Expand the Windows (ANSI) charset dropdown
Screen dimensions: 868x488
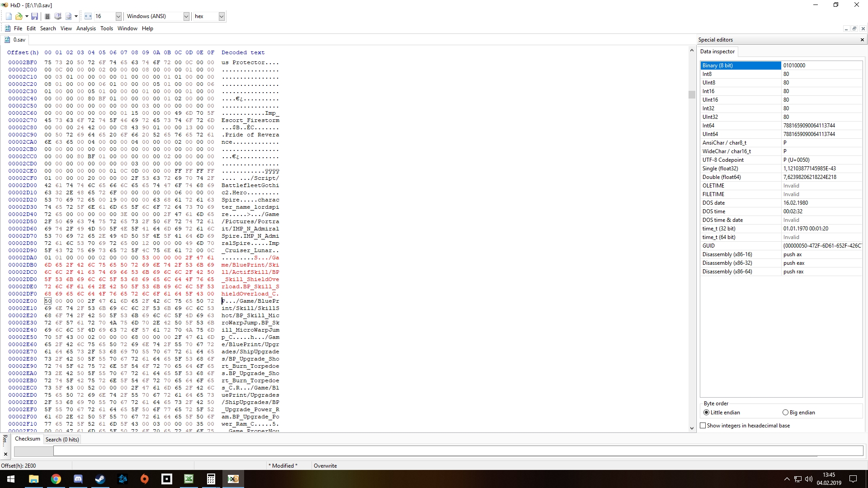tap(186, 16)
